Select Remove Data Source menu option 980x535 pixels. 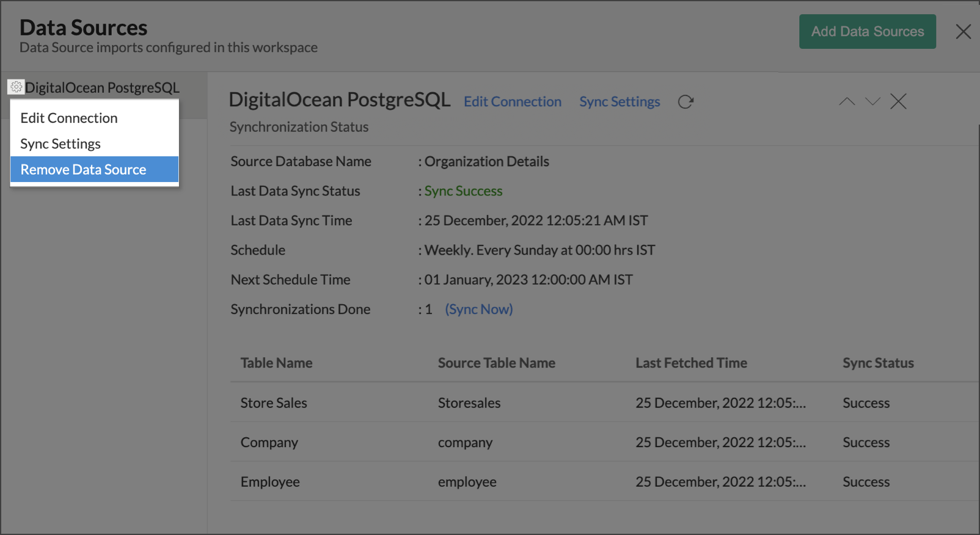pyautogui.click(x=83, y=170)
